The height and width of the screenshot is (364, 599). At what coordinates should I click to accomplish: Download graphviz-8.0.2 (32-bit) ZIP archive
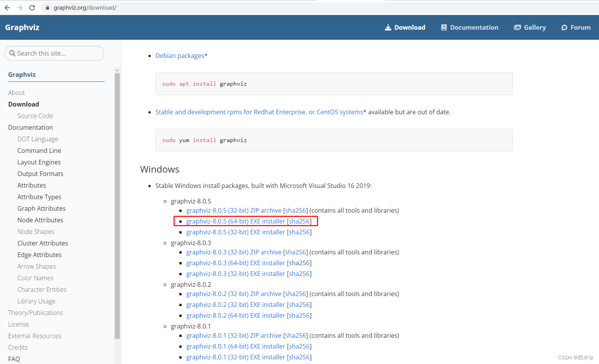pos(234,294)
